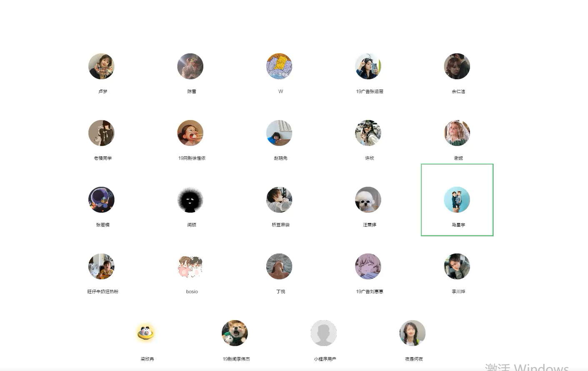Select the 卢梦 profile picture

[x=101, y=66]
